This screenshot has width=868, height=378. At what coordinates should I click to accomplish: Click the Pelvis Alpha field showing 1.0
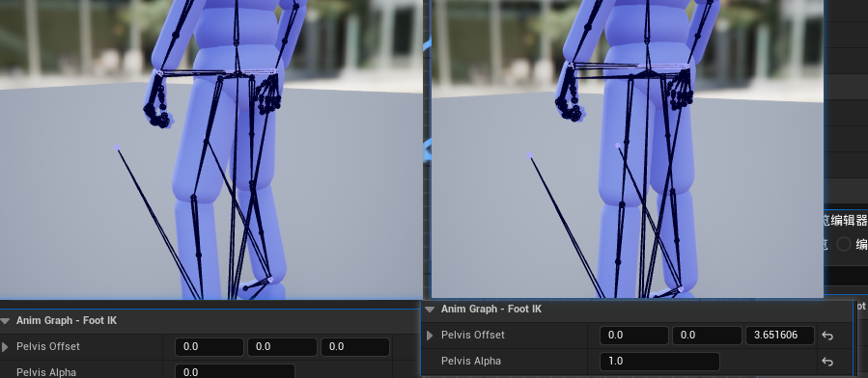659,362
